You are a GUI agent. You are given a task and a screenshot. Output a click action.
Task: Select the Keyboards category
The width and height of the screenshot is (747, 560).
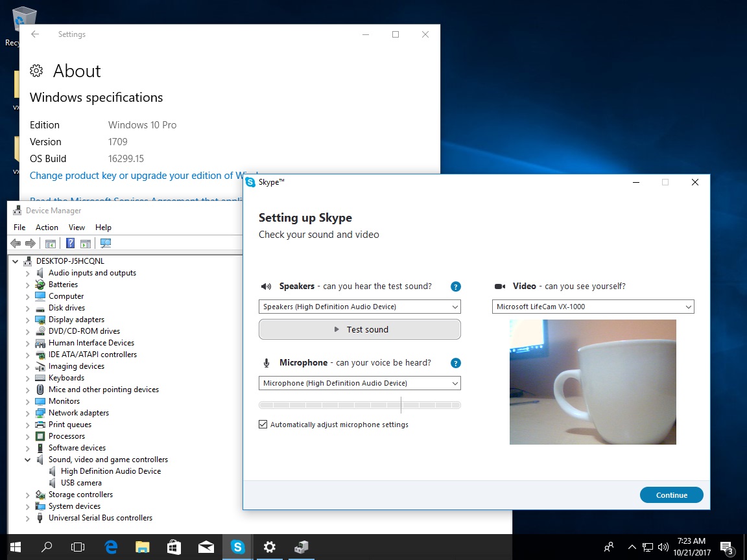coord(66,378)
